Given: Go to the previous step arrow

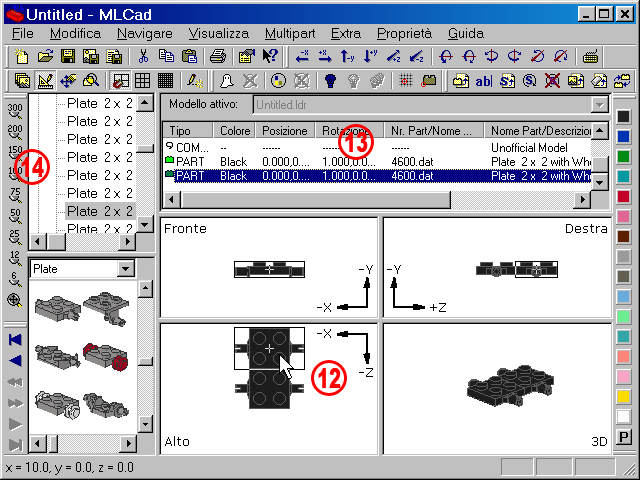Looking at the screenshot, I should click(x=15, y=361).
